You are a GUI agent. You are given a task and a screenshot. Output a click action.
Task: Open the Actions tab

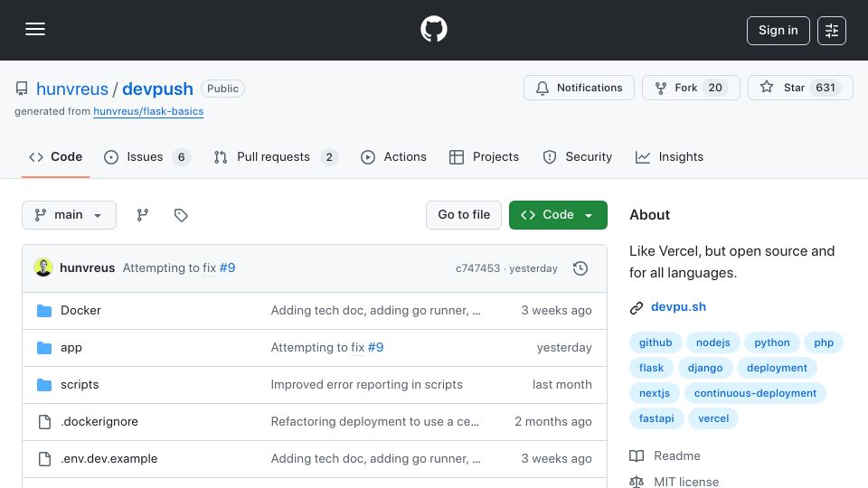click(393, 157)
